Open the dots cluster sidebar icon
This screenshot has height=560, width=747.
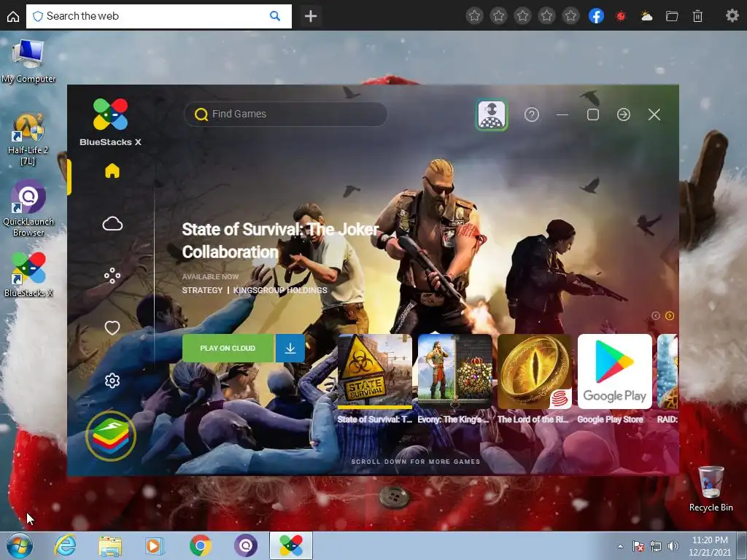112,276
